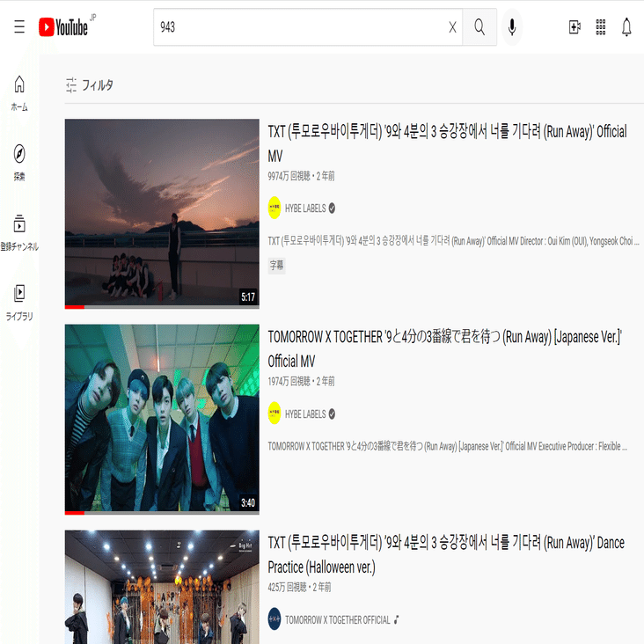This screenshot has height=644, width=644.
Task: Click watch progress bar on Run Away MV
Action: tap(162, 307)
